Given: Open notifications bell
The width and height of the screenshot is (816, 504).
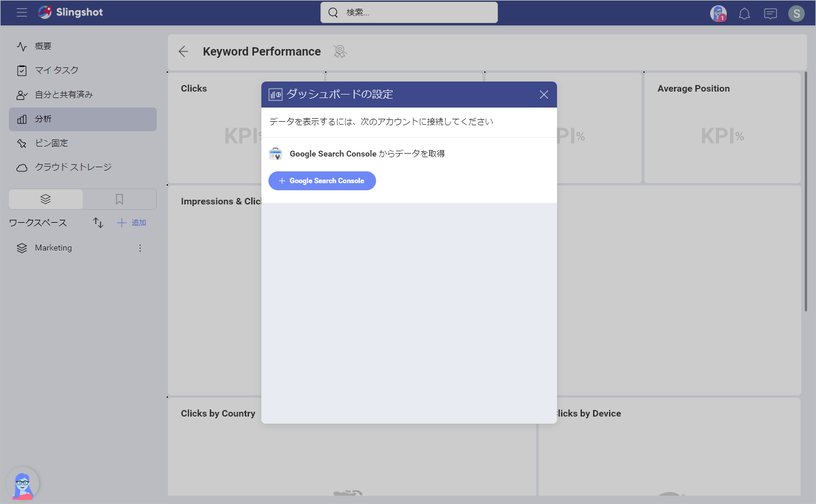Looking at the screenshot, I should 744,14.
